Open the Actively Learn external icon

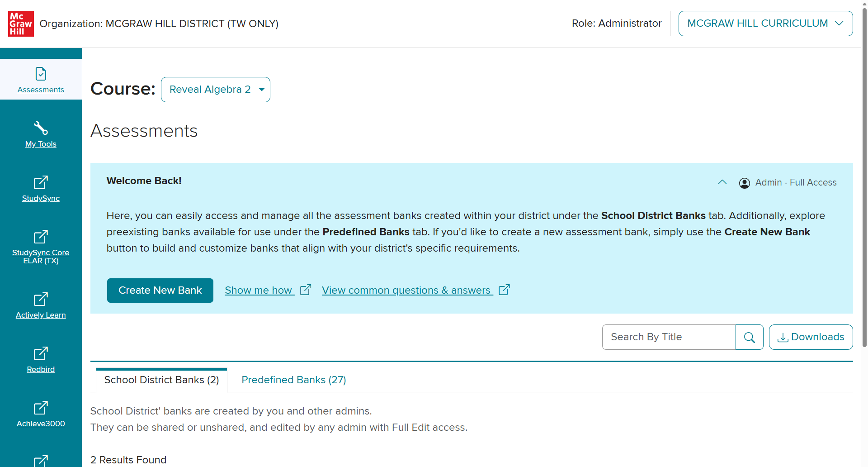[41, 299]
